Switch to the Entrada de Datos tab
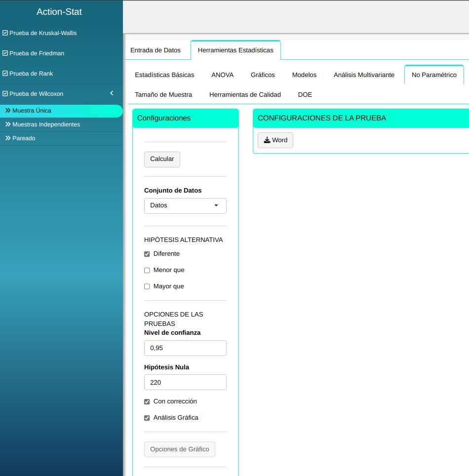This screenshot has width=469, height=476. point(156,50)
